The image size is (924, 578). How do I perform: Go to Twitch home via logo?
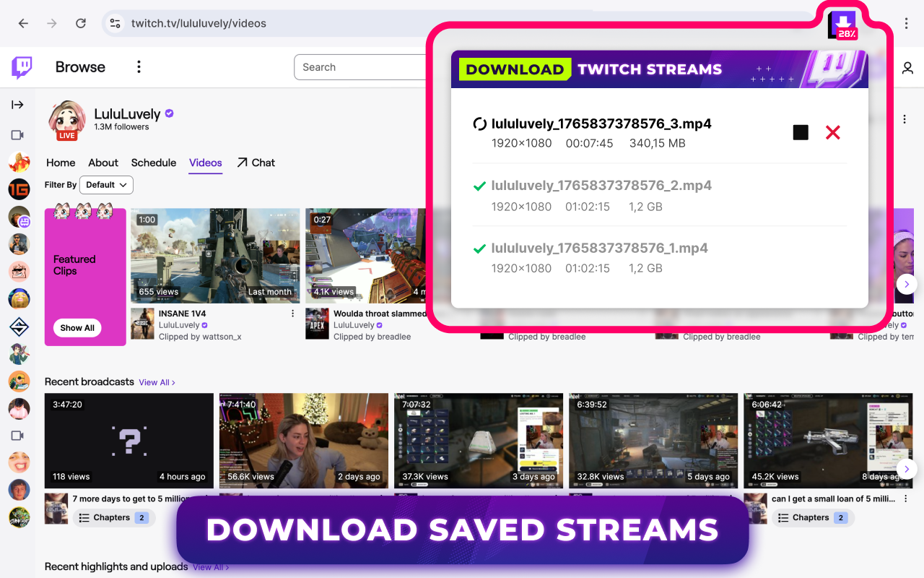[22, 67]
